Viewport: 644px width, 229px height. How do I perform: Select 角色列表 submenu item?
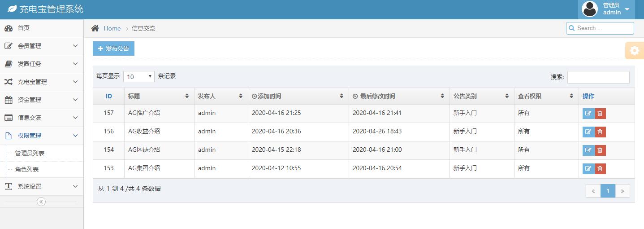[27, 169]
